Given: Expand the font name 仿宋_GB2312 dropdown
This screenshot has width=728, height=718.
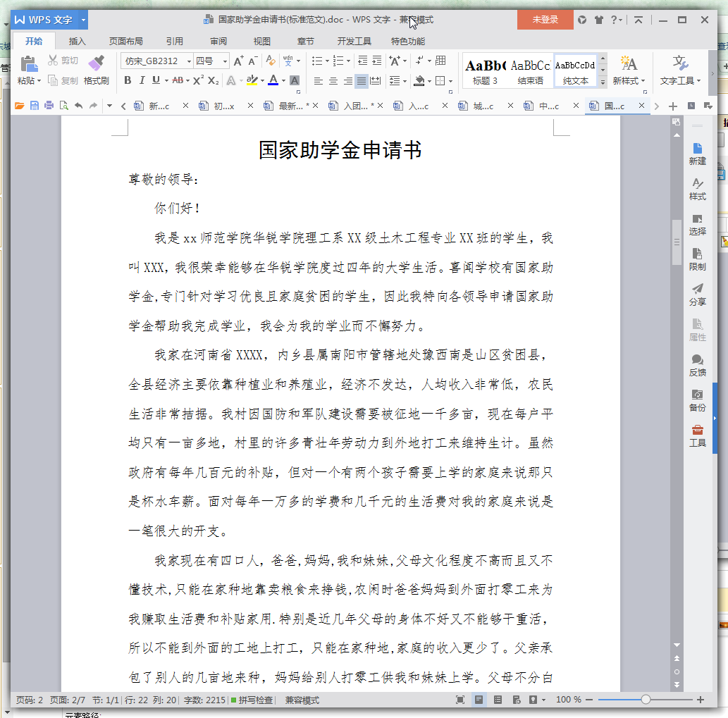Looking at the screenshot, I should coord(189,61).
